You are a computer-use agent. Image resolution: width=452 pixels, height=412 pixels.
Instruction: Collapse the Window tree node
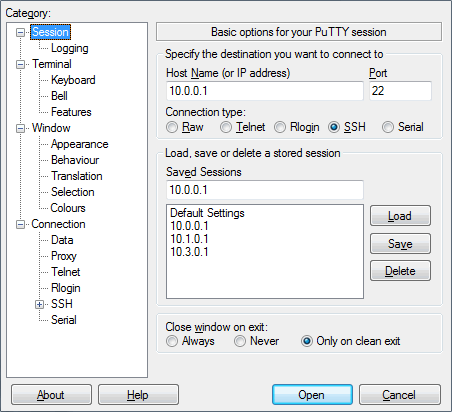click(21, 128)
